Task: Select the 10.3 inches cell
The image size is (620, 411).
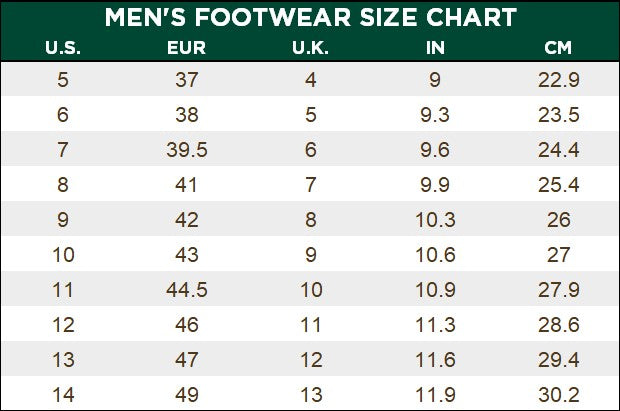Action: 435,220
